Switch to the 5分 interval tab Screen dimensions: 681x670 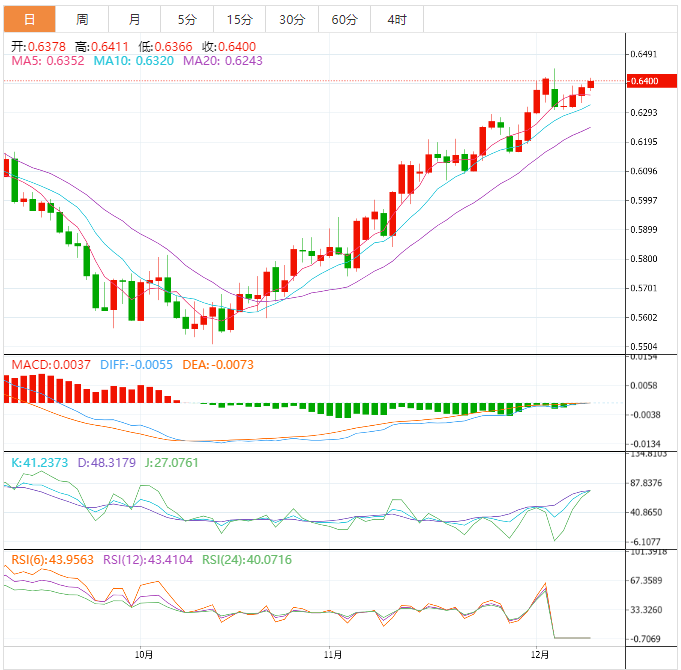pos(187,20)
